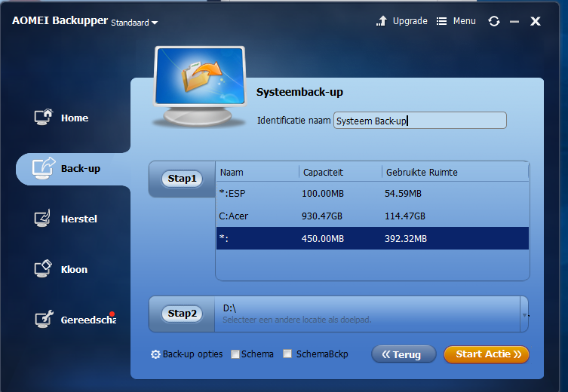Select the highlighted 450.00MB partition row
Screen dimensions: 568x392
pyautogui.click(x=373, y=238)
